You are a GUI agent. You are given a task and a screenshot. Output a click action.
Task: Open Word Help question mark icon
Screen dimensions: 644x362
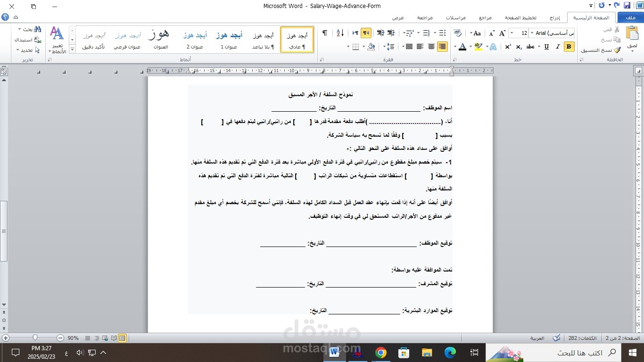pos(5,17)
